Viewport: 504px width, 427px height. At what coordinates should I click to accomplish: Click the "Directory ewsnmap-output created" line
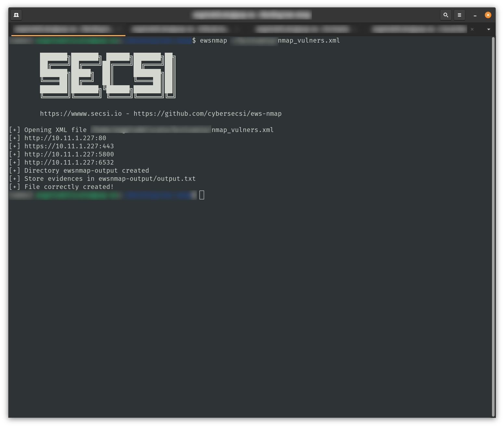pyautogui.click(x=79, y=171)
